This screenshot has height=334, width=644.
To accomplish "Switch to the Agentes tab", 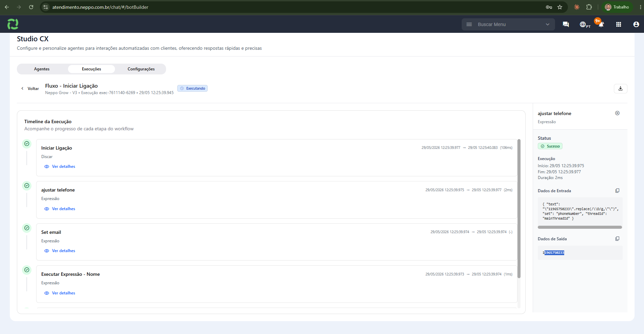I will click(42, 69).
